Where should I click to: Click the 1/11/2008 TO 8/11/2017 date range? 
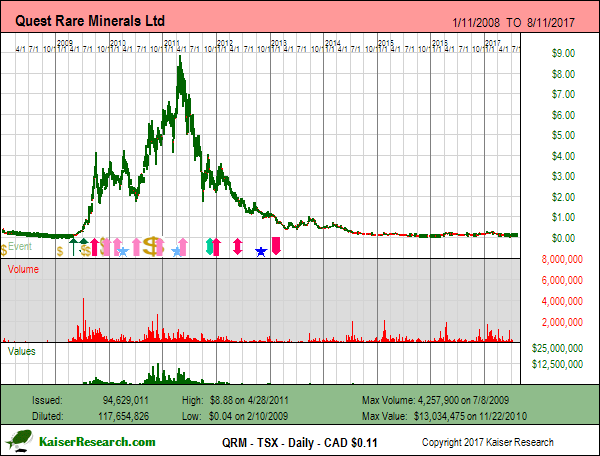(x=513, y=23)
